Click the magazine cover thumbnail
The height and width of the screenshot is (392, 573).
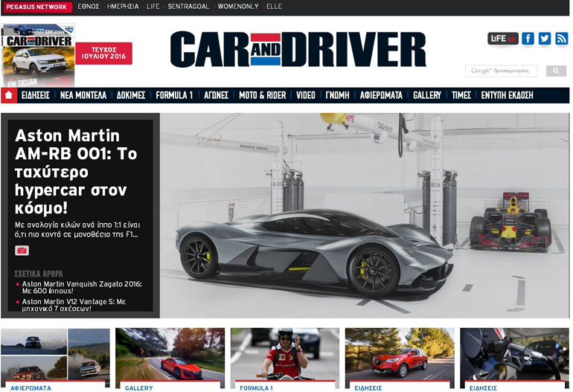38,55
